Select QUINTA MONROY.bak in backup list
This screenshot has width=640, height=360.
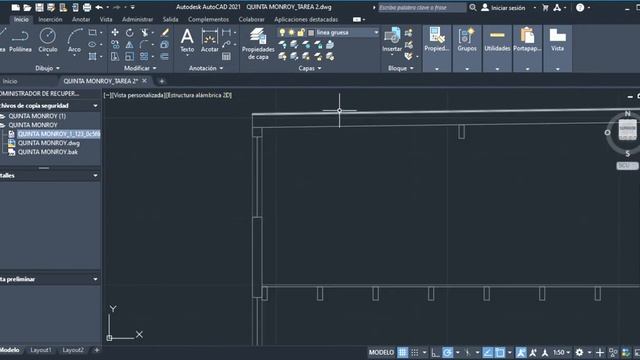pos(47,152)
